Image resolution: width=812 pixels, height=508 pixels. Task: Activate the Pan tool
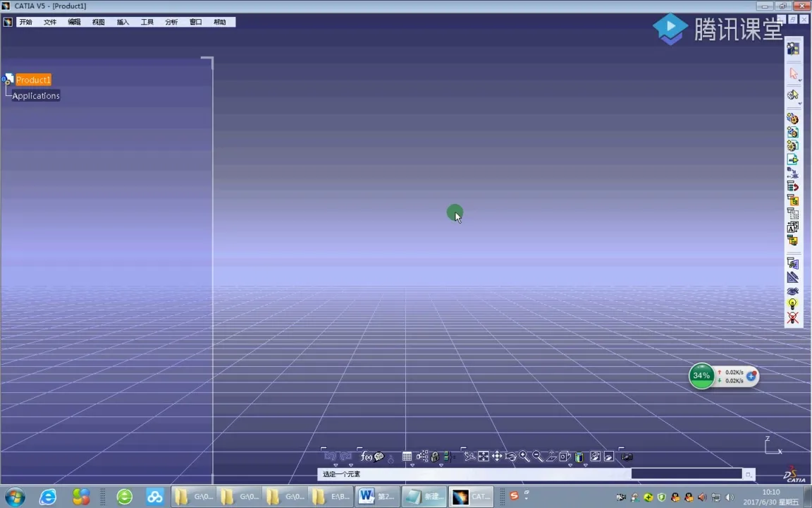click(496, 456)
